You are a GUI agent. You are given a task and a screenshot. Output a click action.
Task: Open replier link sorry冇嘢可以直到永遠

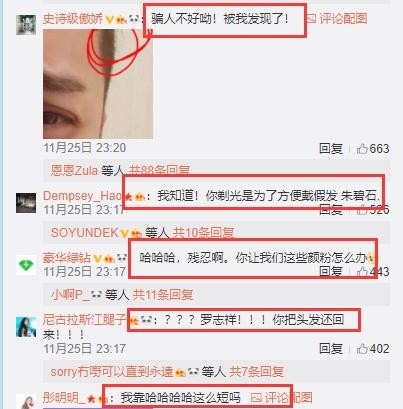point(112,371)
